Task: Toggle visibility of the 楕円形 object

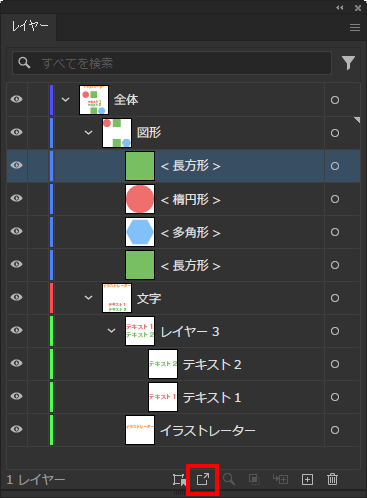Action: coord(16,198)
